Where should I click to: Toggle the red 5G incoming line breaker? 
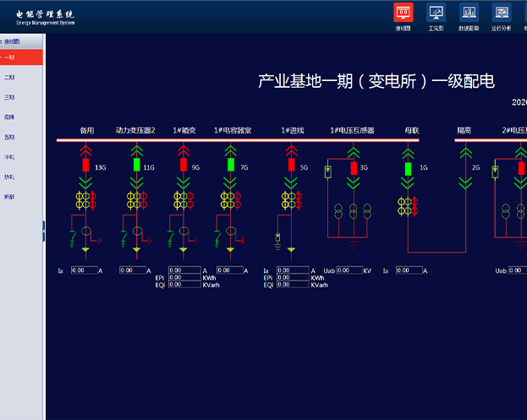click(x=291, y=167)
